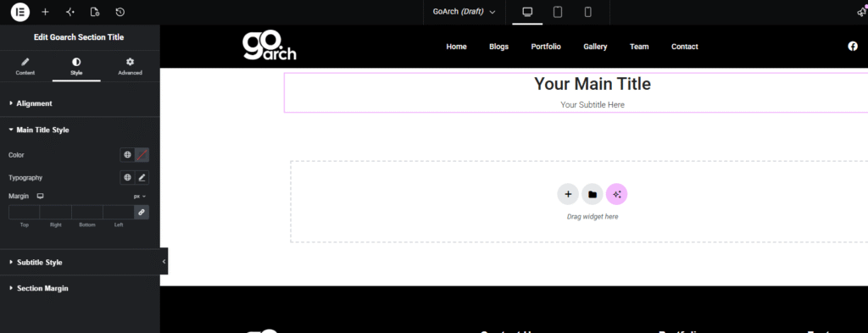Screen dimensions: 868x333
Task: Select the 'Your Main Title' heading
Action: click(x=593, y=84)
